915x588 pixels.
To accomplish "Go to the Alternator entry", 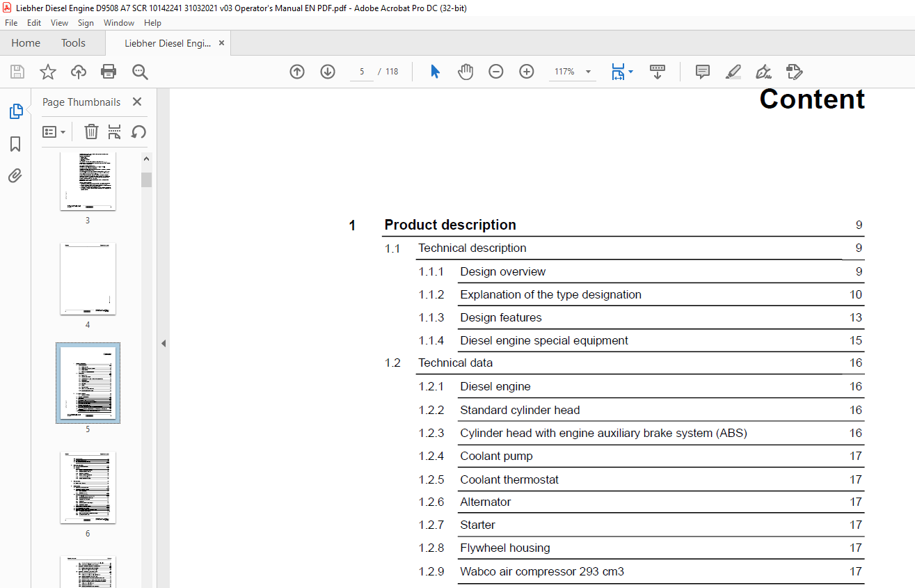I will pyautogui.click(x=486, y=502).
